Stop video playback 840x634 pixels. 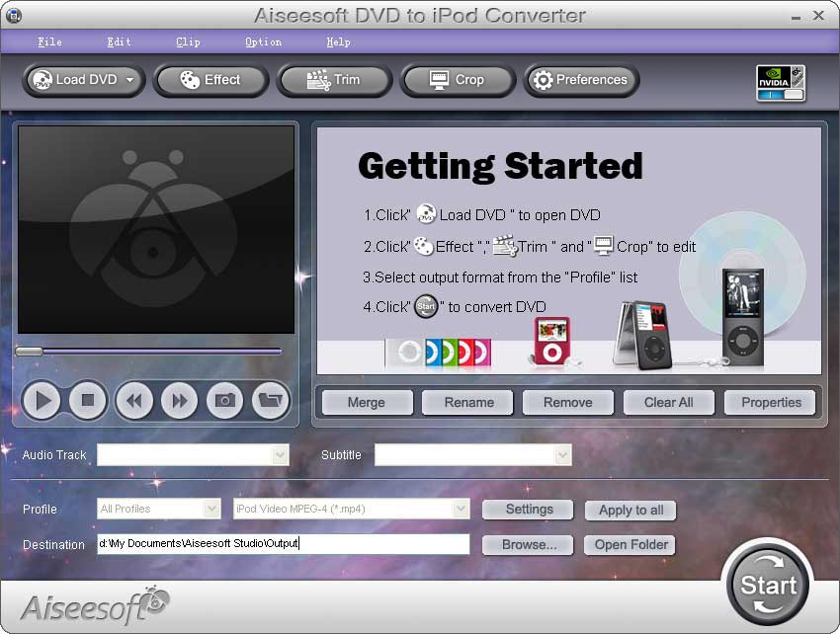tap(87, 400)
